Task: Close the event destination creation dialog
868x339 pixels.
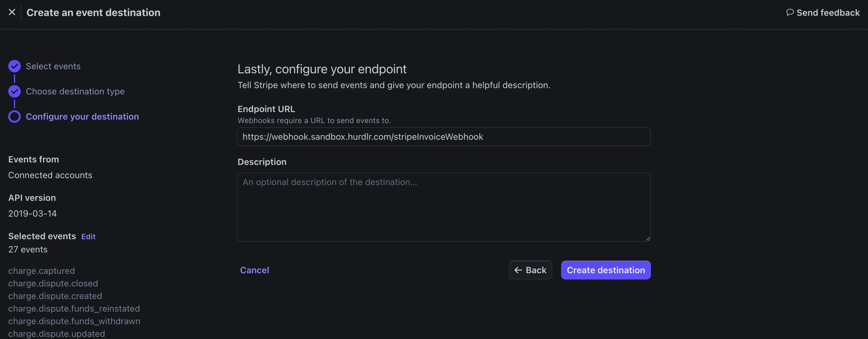Action: (12, 12)
